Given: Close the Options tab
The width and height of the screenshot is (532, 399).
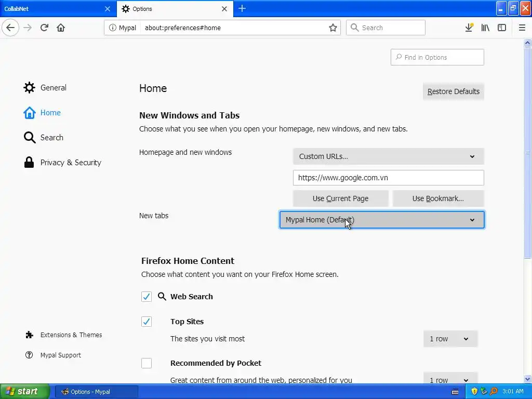Looking at the screenshot, I should tap(224, 9).
